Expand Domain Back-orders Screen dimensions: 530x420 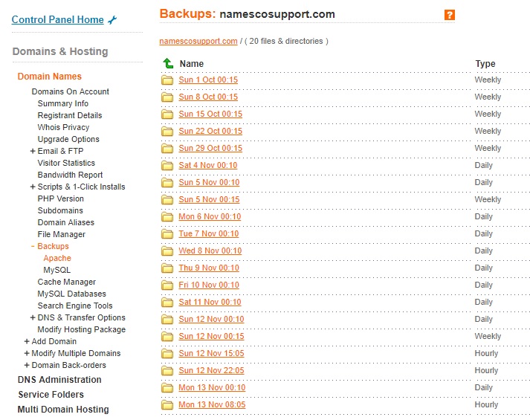pos(27,365)
